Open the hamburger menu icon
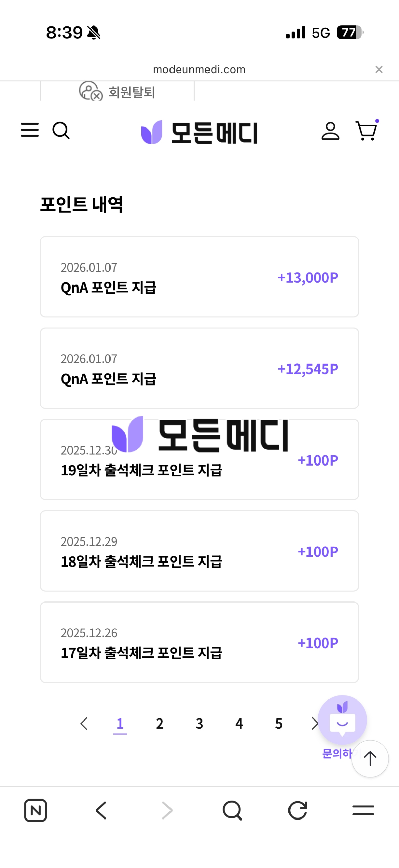 [30, 130]
